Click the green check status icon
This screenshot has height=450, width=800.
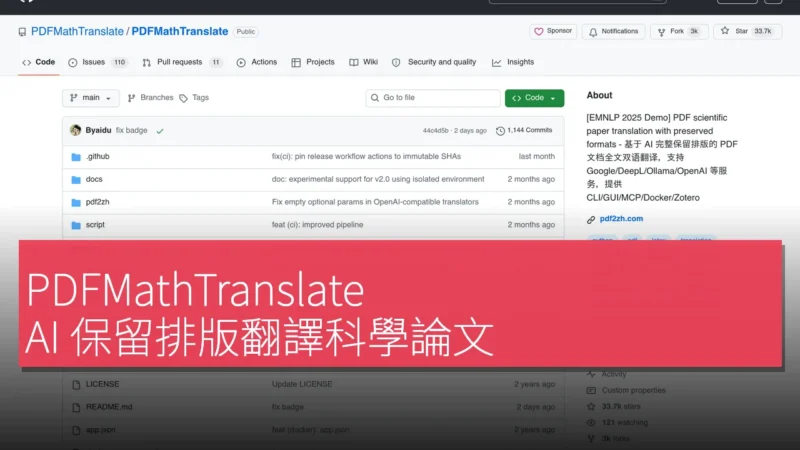(160, 131)
